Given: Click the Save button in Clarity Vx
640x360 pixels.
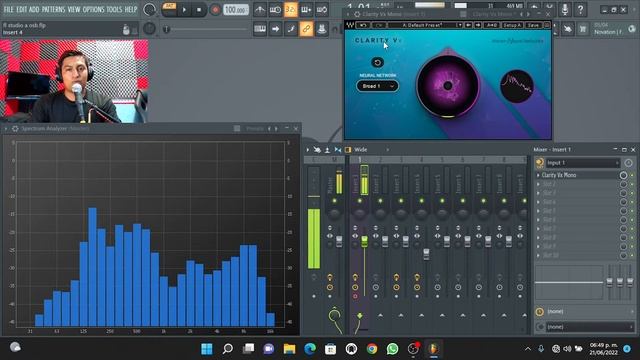Looking at the screenshot, I should [533, 25].
